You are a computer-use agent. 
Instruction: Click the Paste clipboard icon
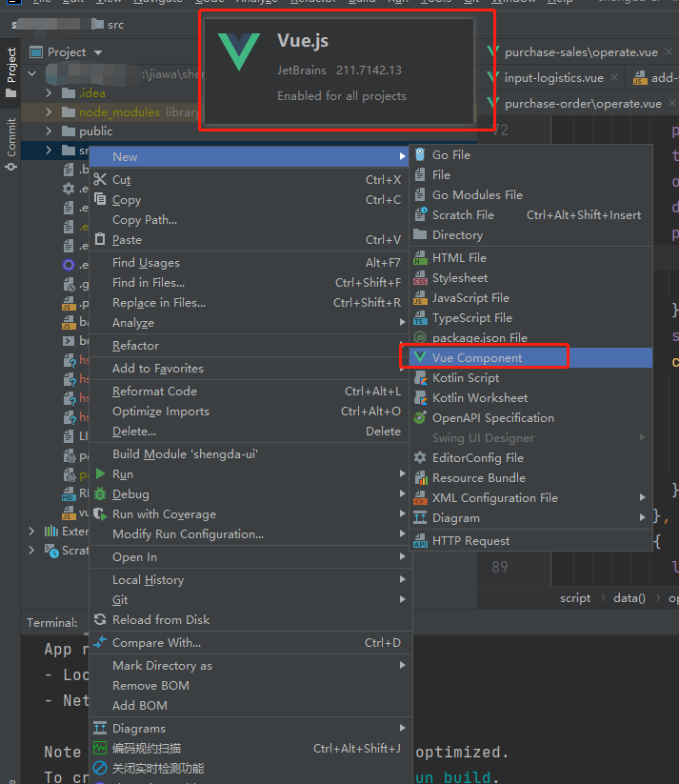tap(100, 239)
